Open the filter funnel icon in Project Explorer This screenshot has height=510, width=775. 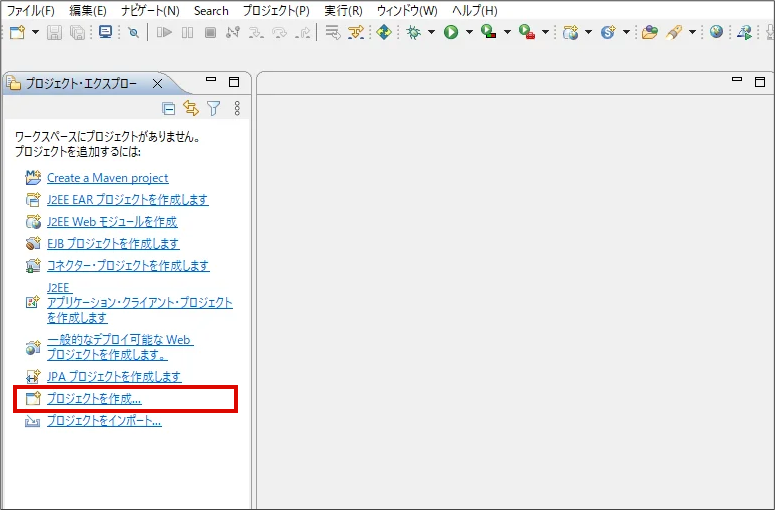coord(213,108)
